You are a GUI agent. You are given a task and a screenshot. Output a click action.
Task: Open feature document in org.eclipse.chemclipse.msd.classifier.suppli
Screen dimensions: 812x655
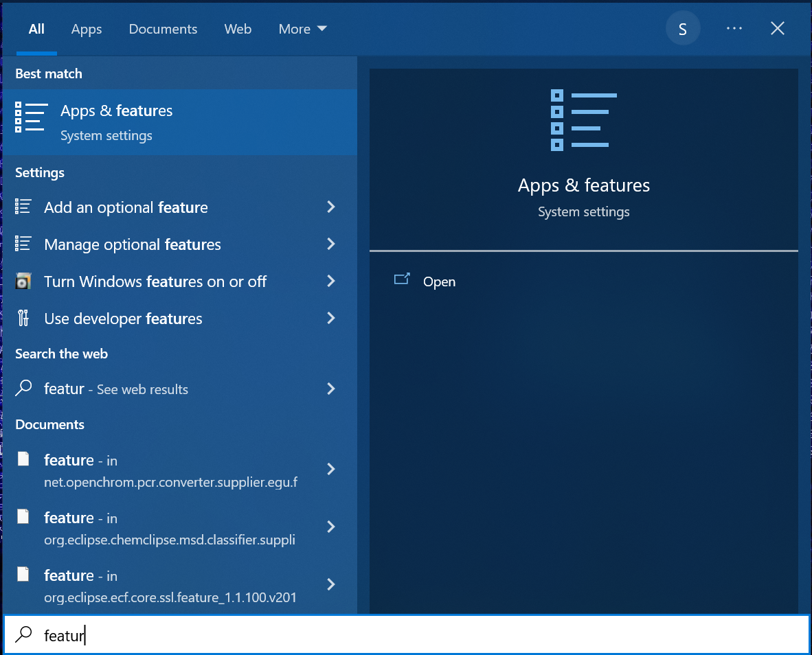click(180, 527)
